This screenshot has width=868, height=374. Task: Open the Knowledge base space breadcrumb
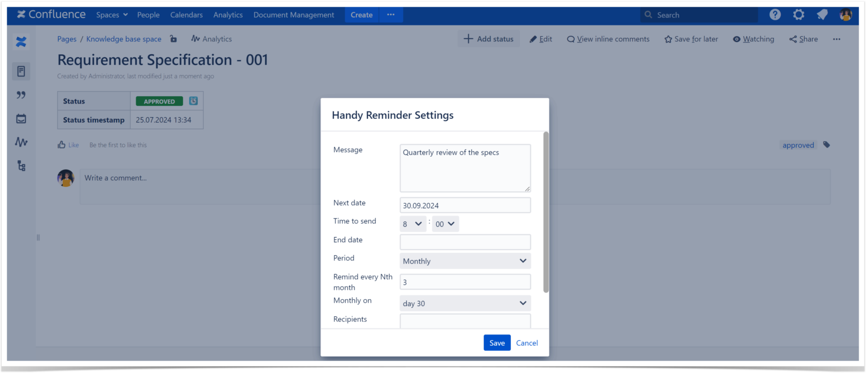tap(124, 39)
